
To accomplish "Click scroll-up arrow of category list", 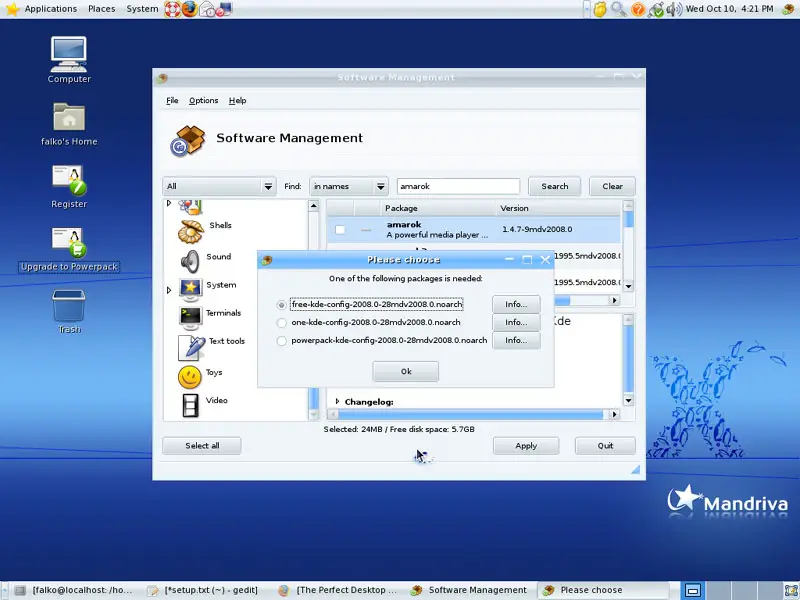I will (314, 206).
